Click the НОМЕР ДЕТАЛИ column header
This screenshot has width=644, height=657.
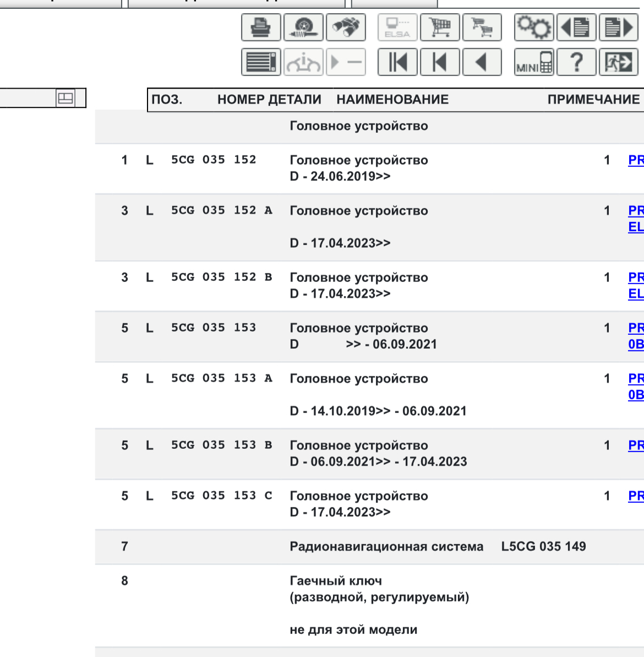[x=269, y=100]
